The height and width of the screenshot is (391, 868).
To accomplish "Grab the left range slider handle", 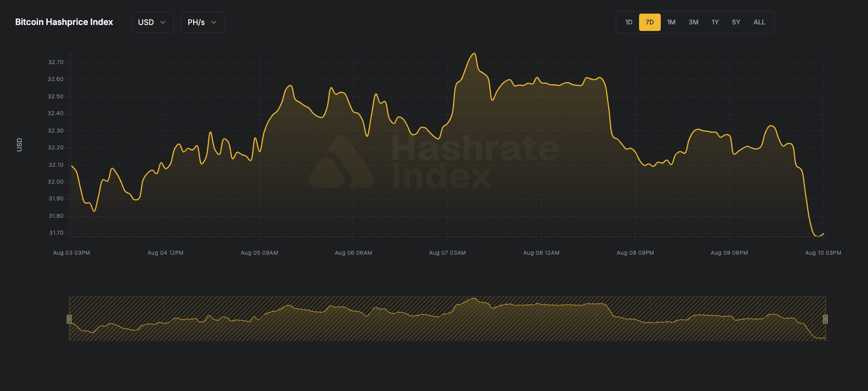I will (x=69, y=319).
